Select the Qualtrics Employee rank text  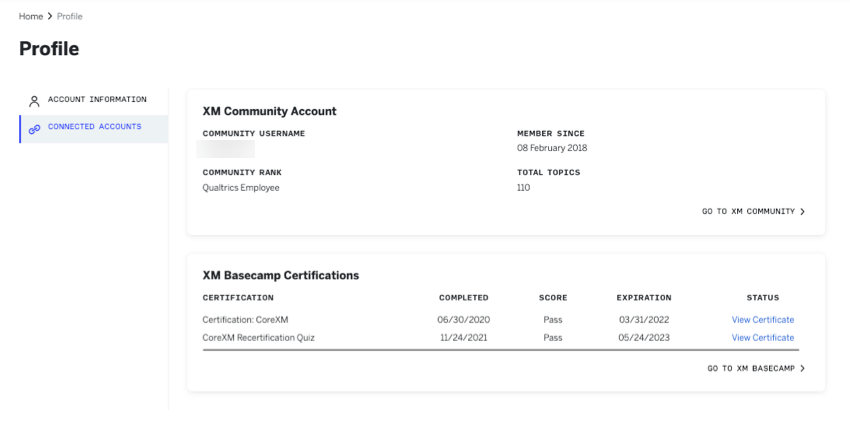click(x=241, y=188)
